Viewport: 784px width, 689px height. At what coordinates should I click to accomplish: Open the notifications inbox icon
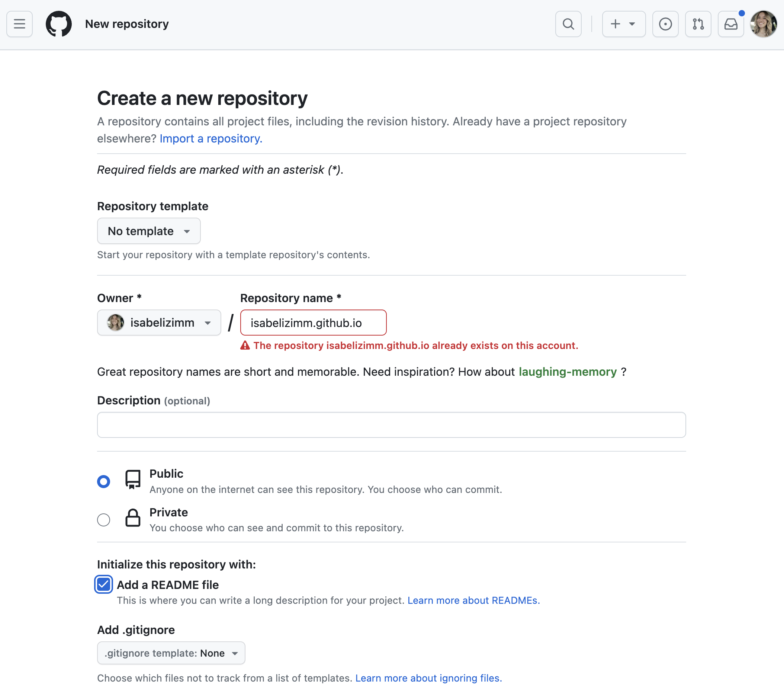point(731,24)
